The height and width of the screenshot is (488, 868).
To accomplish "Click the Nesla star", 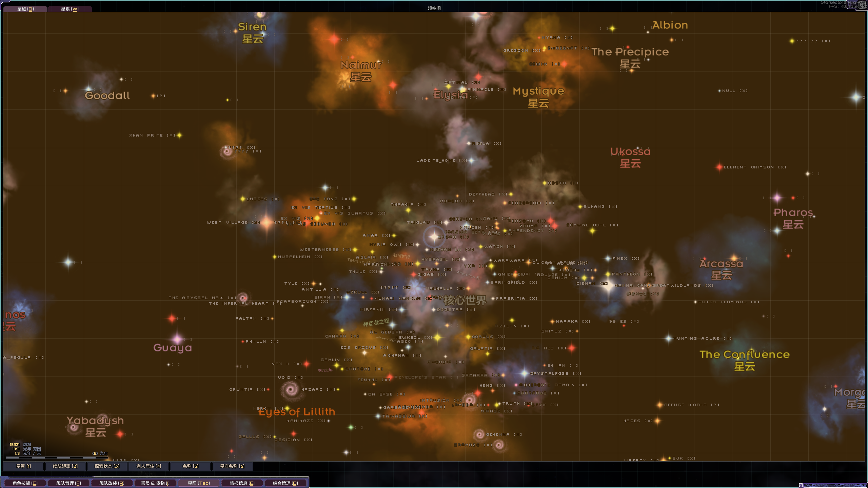I will pyautogui.click(x=469, y=143).
